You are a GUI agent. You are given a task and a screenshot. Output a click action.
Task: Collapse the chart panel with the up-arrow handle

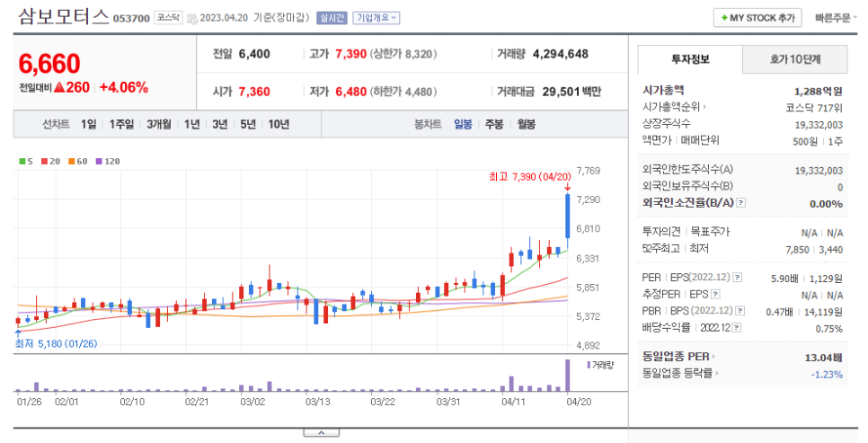321,432
